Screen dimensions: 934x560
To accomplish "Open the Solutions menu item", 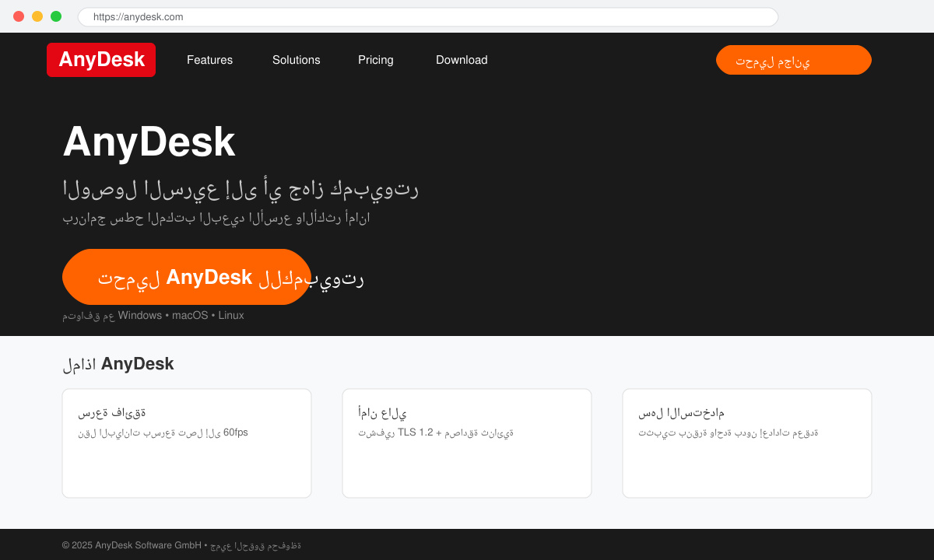I will tap(296, 60).
